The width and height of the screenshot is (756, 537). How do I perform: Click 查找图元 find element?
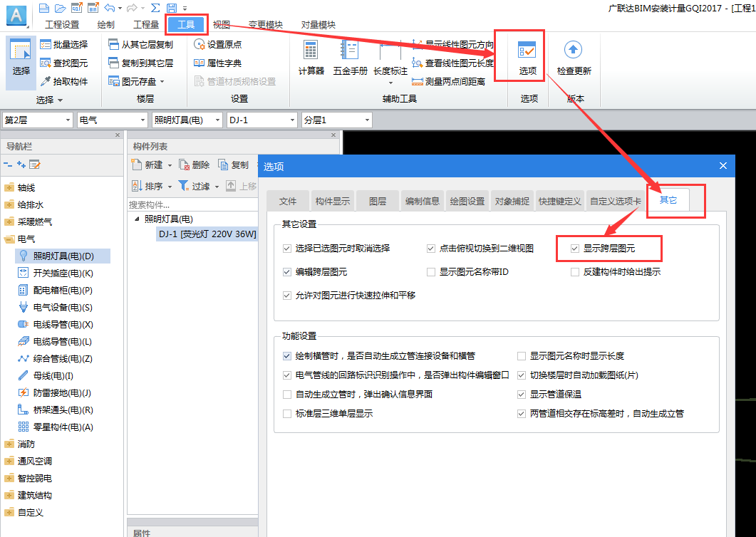pyautogui.click(x=64, y=63)
